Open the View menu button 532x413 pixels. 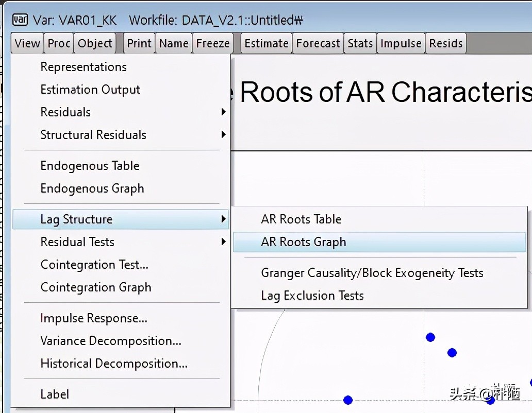tap(27, 43)
